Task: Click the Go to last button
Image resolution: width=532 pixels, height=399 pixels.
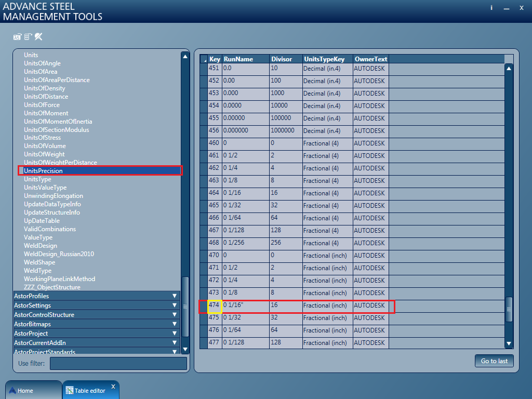Action: click(x=494, y=361)
